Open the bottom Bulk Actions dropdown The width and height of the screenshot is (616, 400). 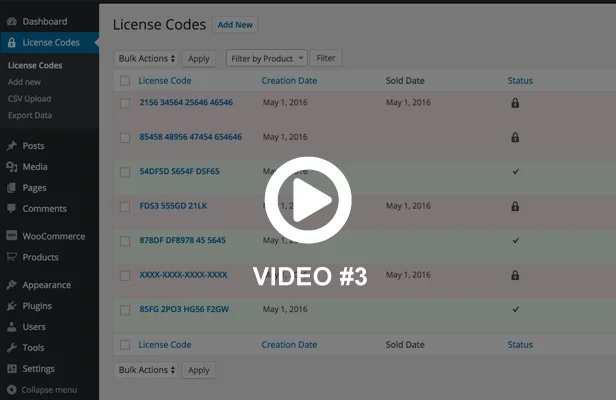[146, 370]
